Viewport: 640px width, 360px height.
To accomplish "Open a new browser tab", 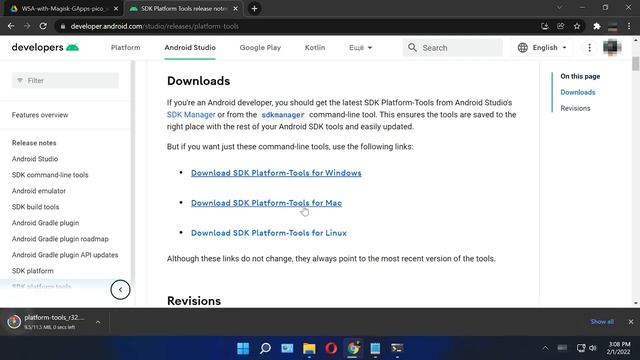I will (x=254, y=8).
